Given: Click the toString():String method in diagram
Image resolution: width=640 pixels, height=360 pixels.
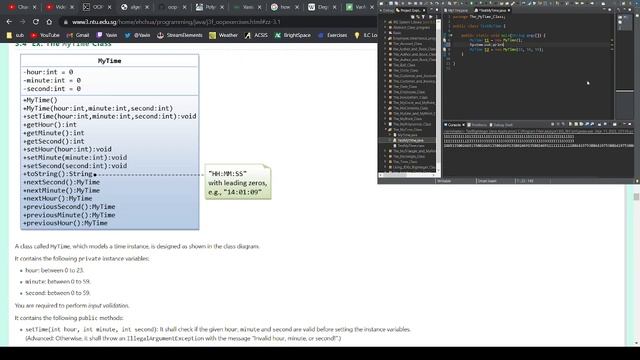Looking at the screenshot, I should coord(59,174).
